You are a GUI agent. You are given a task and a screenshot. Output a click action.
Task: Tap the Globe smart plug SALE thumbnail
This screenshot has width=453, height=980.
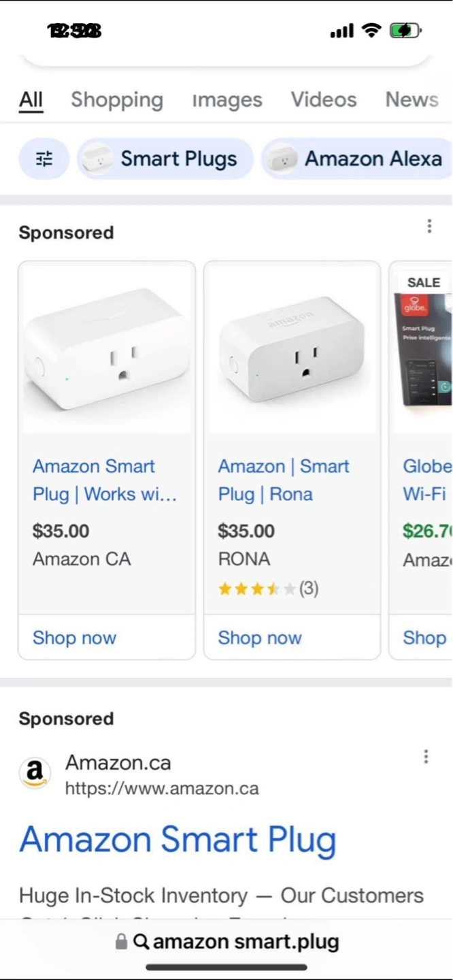tap(422, 348)
